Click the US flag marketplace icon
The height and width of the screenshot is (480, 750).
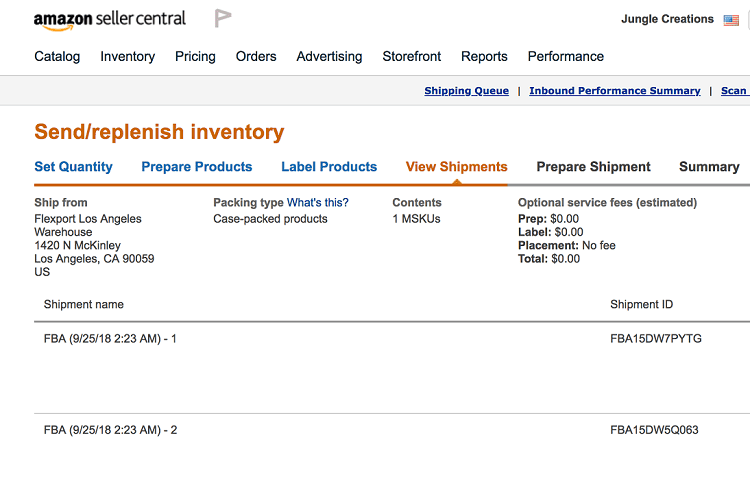[731, 20]
